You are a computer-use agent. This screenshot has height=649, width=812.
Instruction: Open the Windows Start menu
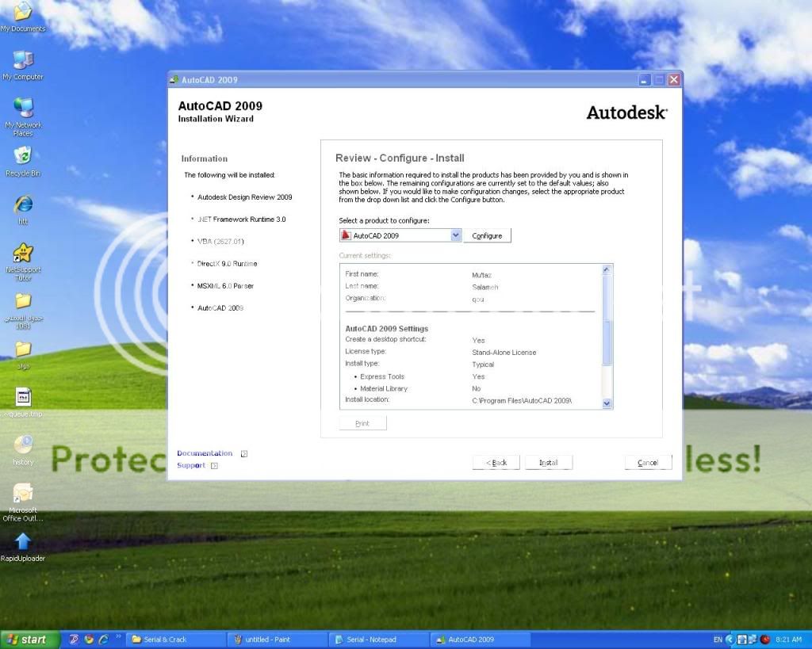pos(26,639)
